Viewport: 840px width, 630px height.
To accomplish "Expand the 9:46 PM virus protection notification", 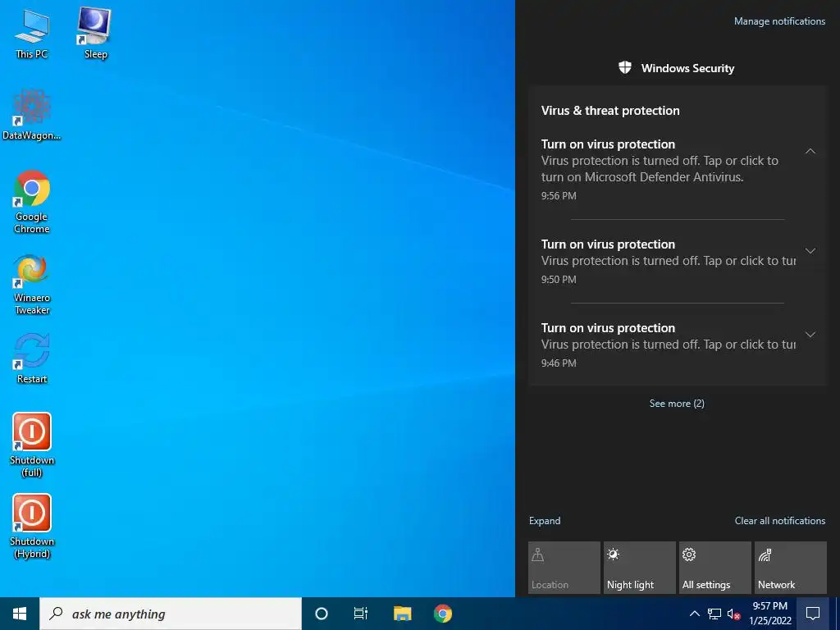I will pyautogui.click(x=810, y=335).
